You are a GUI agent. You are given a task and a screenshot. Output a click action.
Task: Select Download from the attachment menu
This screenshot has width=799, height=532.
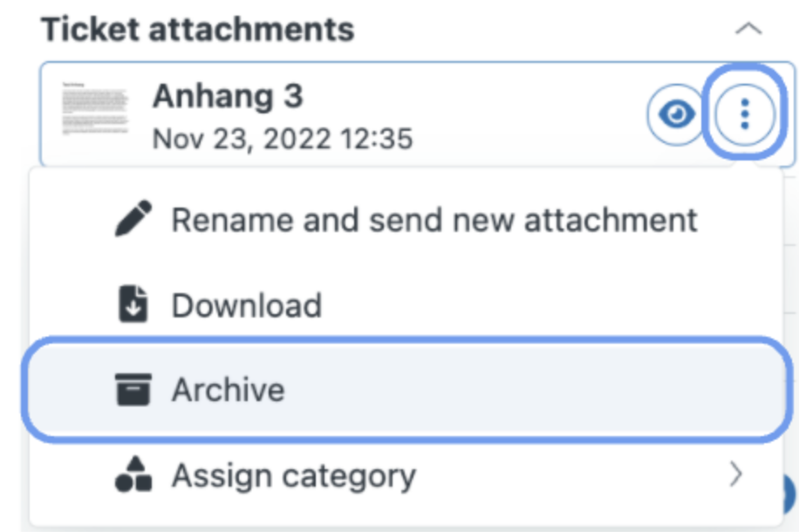pos(406,304)
